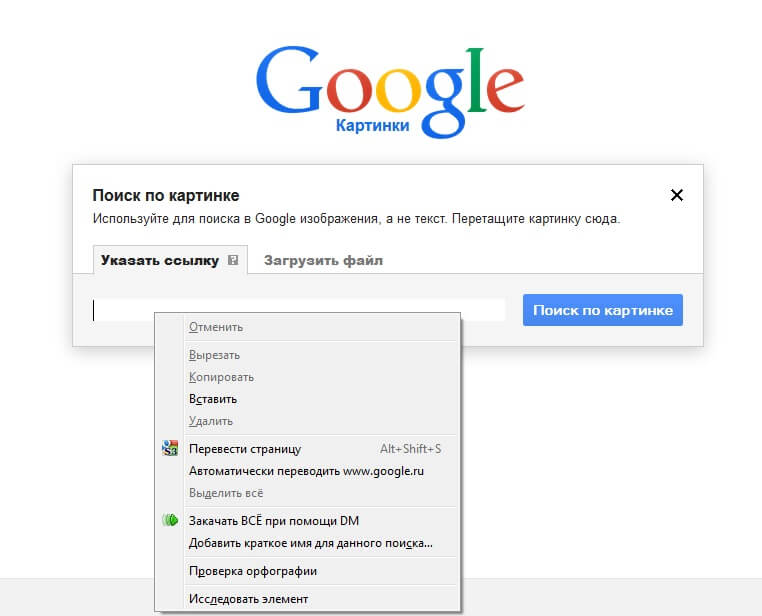
Task: Select the Указать ссылку tab
Action: point(170,260)
